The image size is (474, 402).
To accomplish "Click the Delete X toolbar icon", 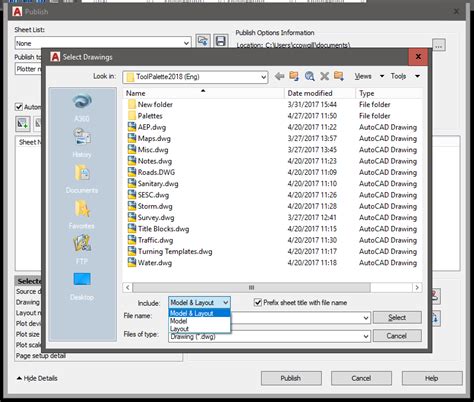I will click(x=324, y=76).
